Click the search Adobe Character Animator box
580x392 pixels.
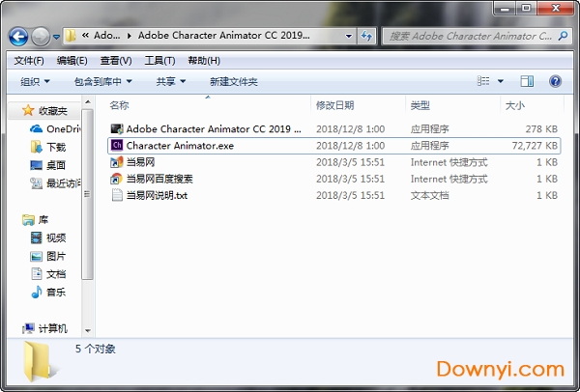(469, 37)
